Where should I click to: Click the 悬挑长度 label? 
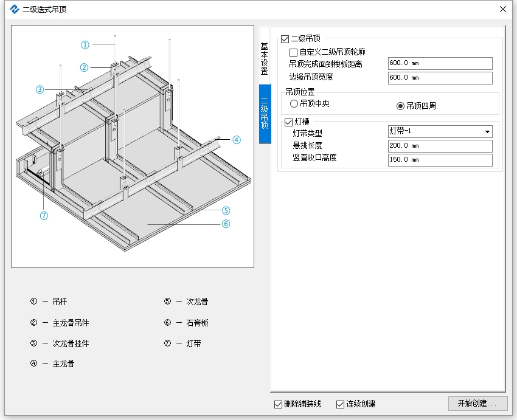coord(307,145)
